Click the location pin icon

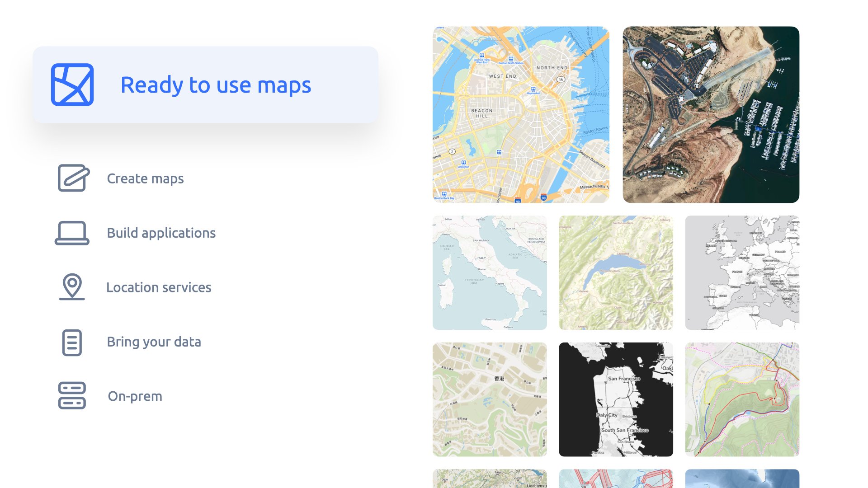coord(72,286)
